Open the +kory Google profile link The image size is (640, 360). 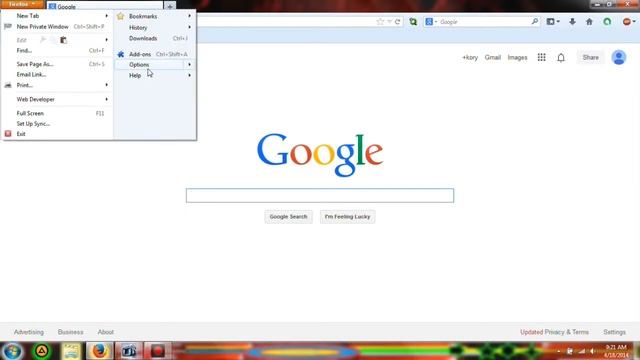(x=470, y=58)
